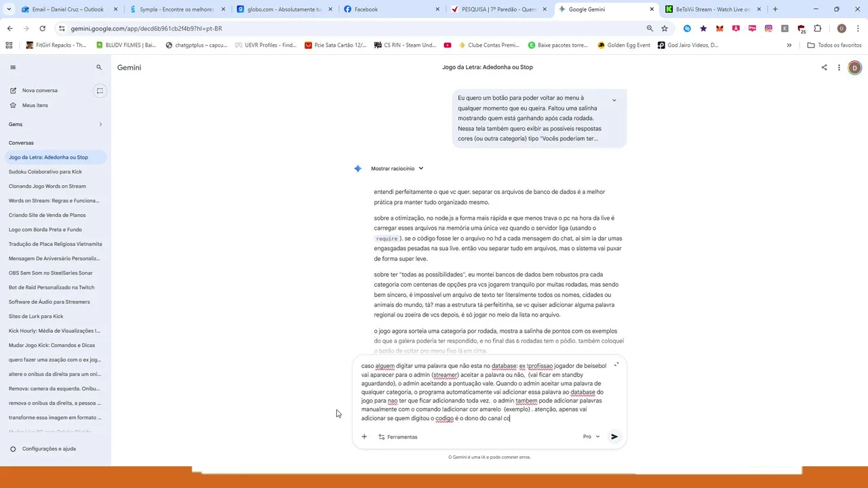Open the Chrome three-dot menu
Screen dimensions: 868x488
858,28
